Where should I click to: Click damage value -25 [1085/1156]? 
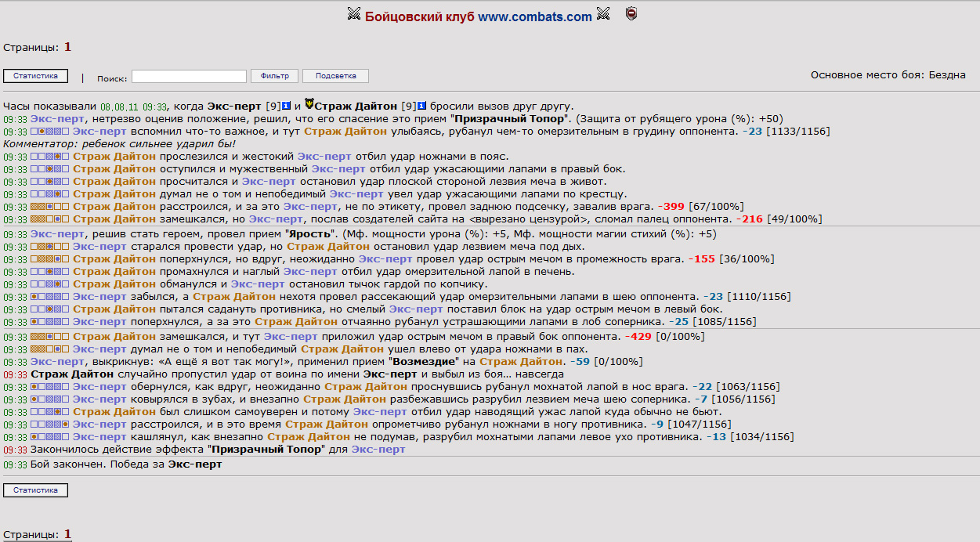712,322
